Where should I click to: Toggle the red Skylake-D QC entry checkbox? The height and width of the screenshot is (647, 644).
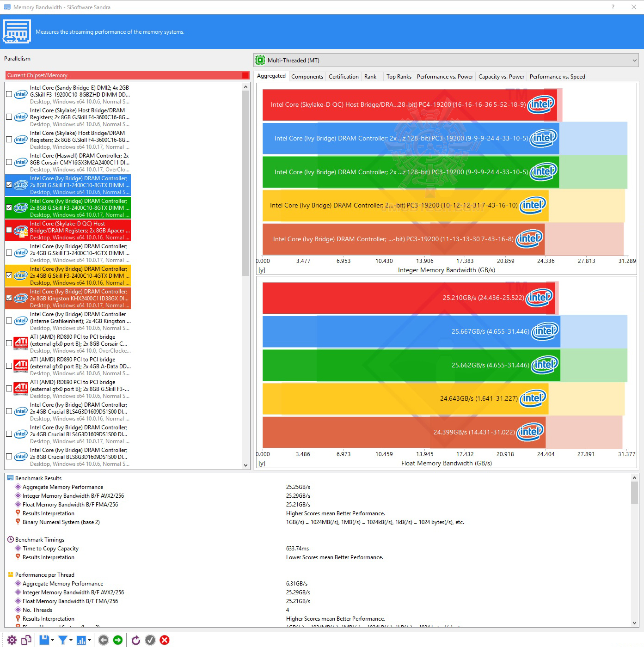point(9,230)
